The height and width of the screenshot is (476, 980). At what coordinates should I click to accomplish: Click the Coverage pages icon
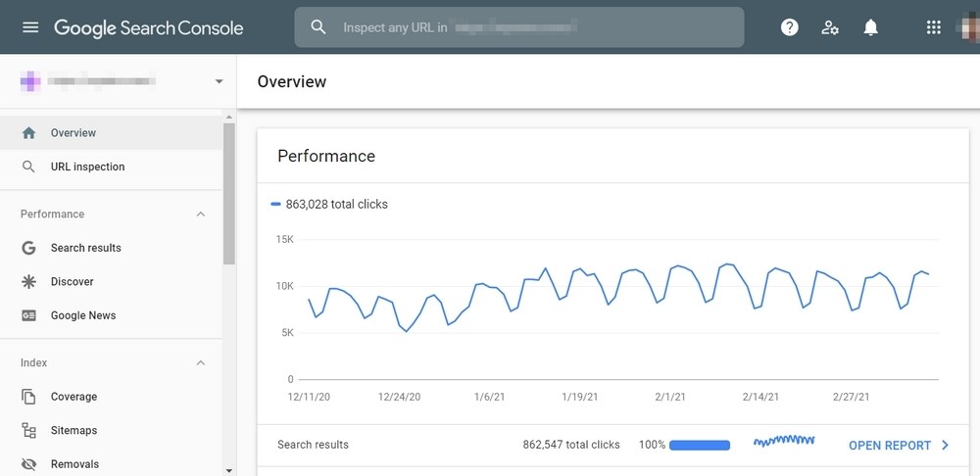click(28, 397)
